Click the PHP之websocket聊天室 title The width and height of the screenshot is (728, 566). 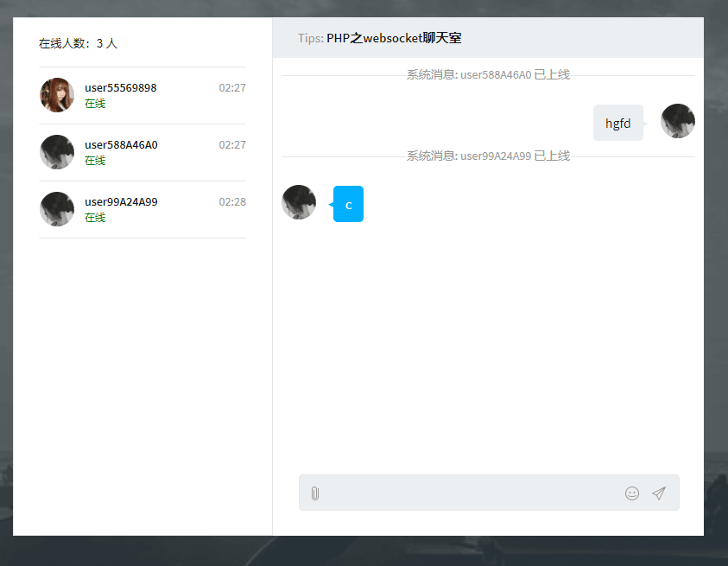coord(394,38)
